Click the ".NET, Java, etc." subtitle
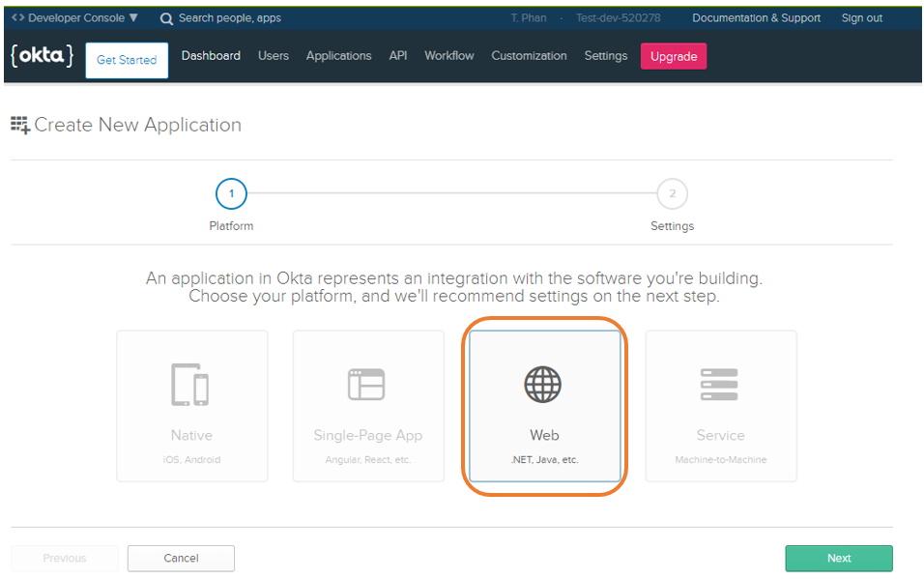Viewport: 924px width, 579px height. (x=544, y=460)
